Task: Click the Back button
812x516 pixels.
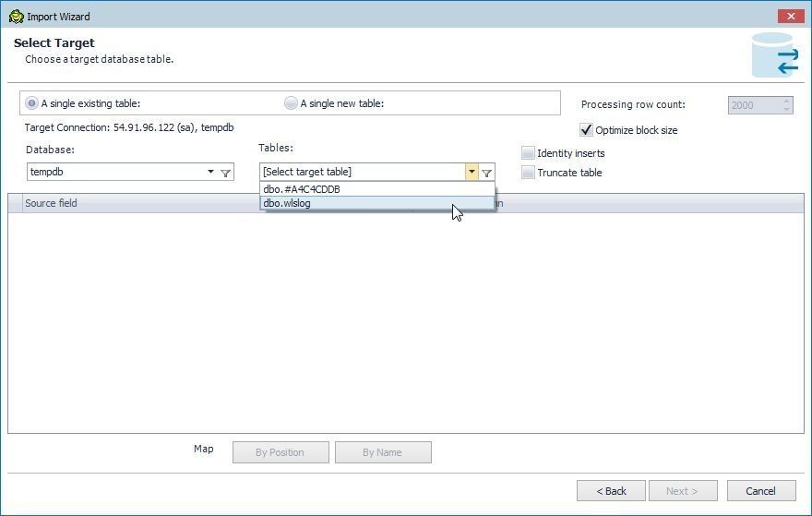Action: (x=611, y=490)
